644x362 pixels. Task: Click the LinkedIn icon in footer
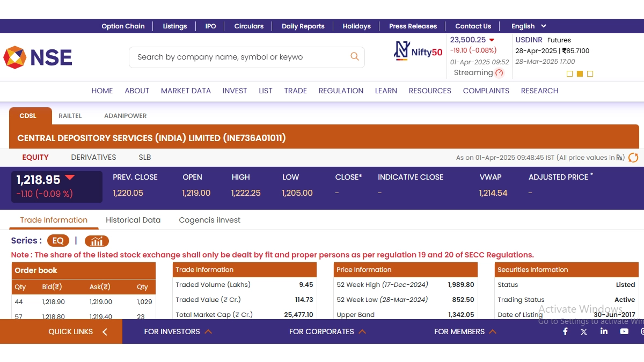[604, 331]
